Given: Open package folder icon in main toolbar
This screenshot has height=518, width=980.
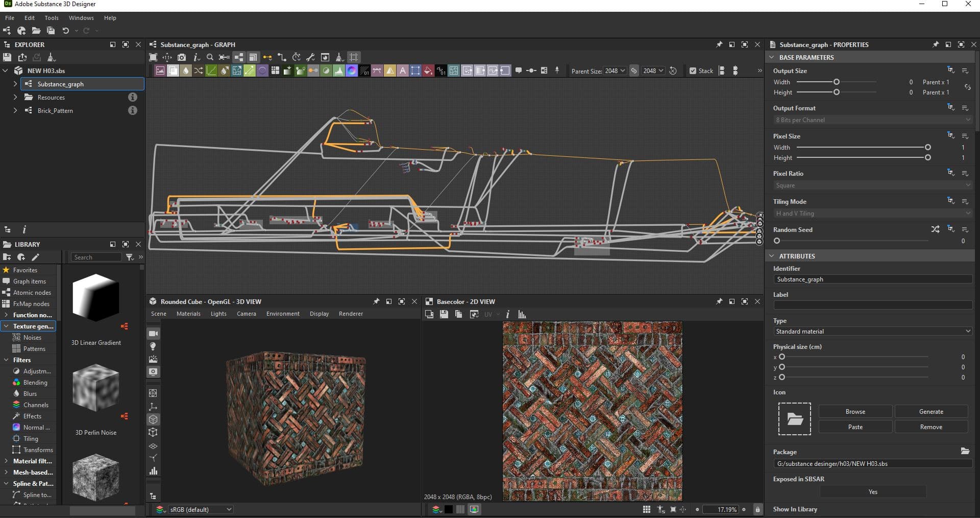Looking at the screenshot, I should point(36,31).
